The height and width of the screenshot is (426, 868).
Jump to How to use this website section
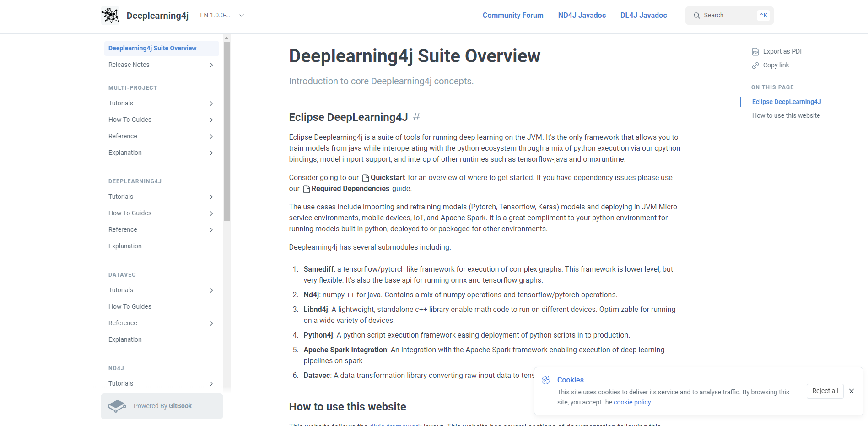tap(786, 115)
